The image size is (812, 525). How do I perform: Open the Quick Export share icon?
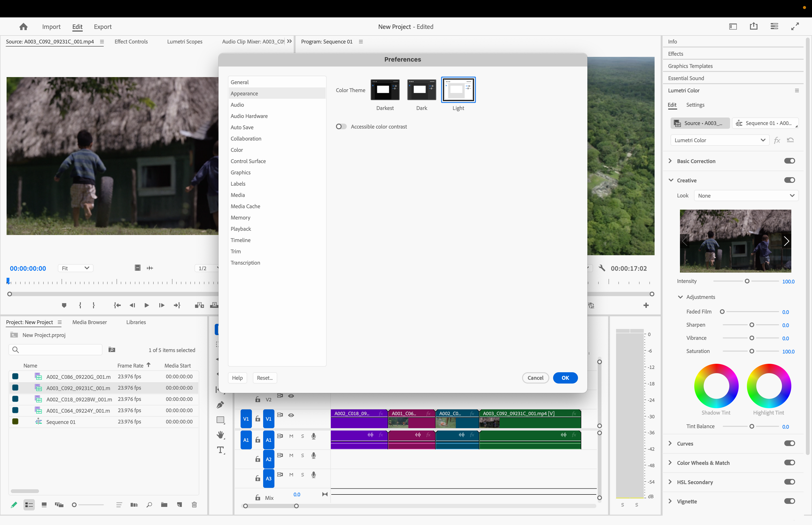pyautogui.click(x=753, y=26)
